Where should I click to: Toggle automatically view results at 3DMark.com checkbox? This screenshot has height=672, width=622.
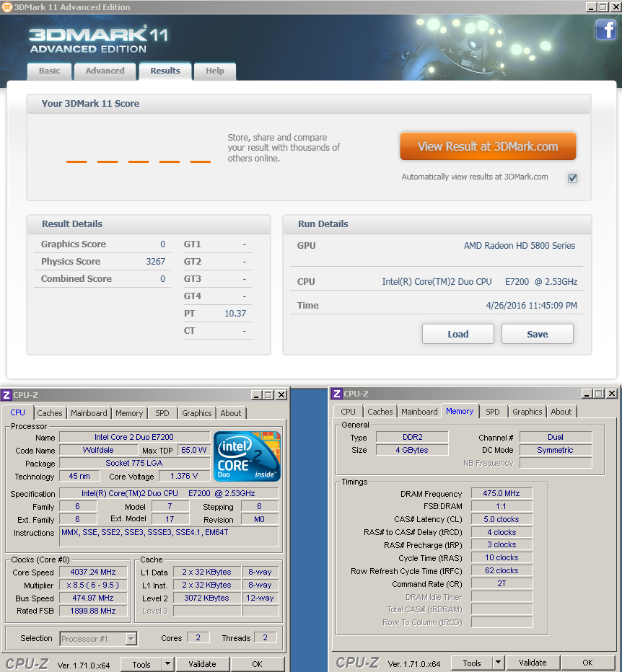(x=572, y=178)
